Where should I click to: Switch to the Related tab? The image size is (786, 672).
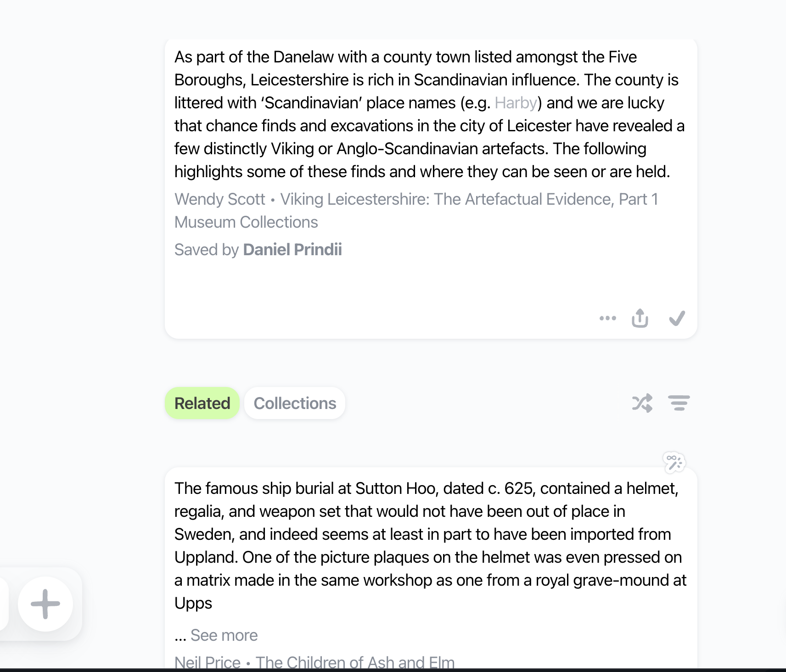point(202,403)
